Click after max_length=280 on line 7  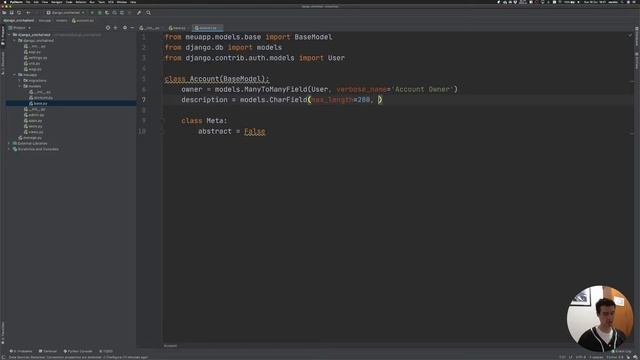pyautogui.click(x=371, y=100)
